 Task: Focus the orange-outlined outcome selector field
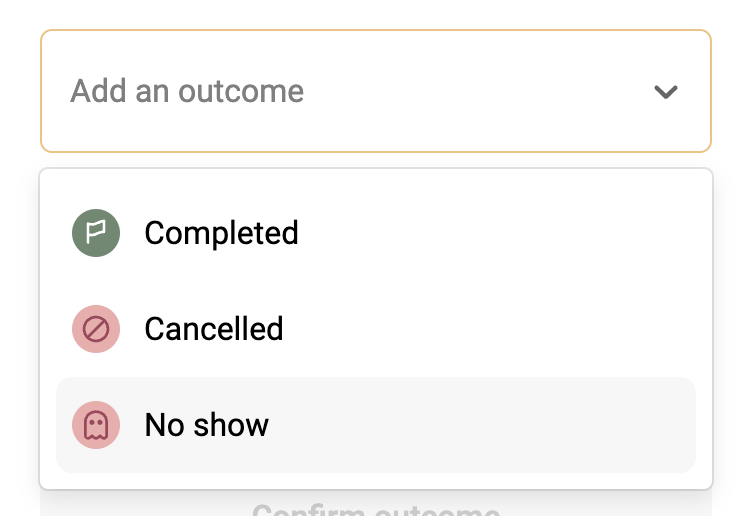pyautogui.click(x=376, y=91)
